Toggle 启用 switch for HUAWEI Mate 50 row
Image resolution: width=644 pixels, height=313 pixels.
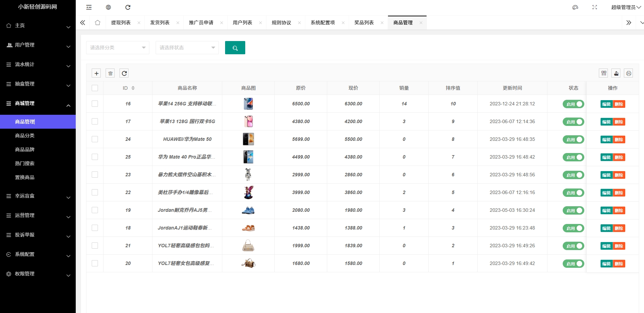(573, 139)
